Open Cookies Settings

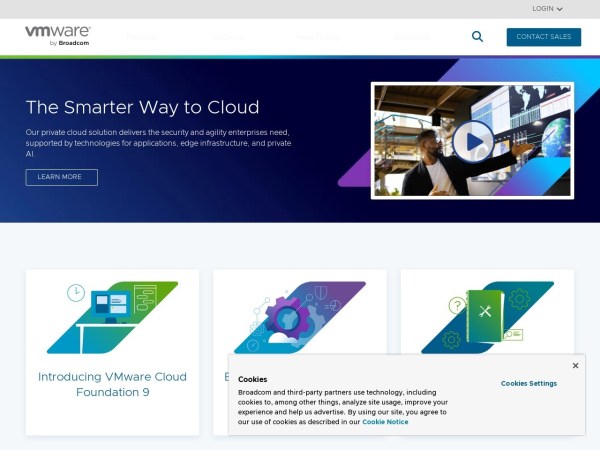(529, 383)
